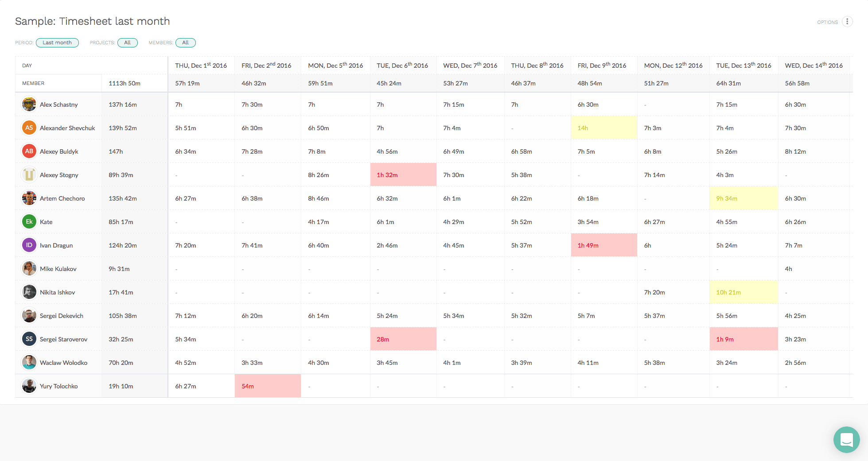Click Kate's green Ek avatar
This screenshot has width=868, height=461.
pos(29,222)
